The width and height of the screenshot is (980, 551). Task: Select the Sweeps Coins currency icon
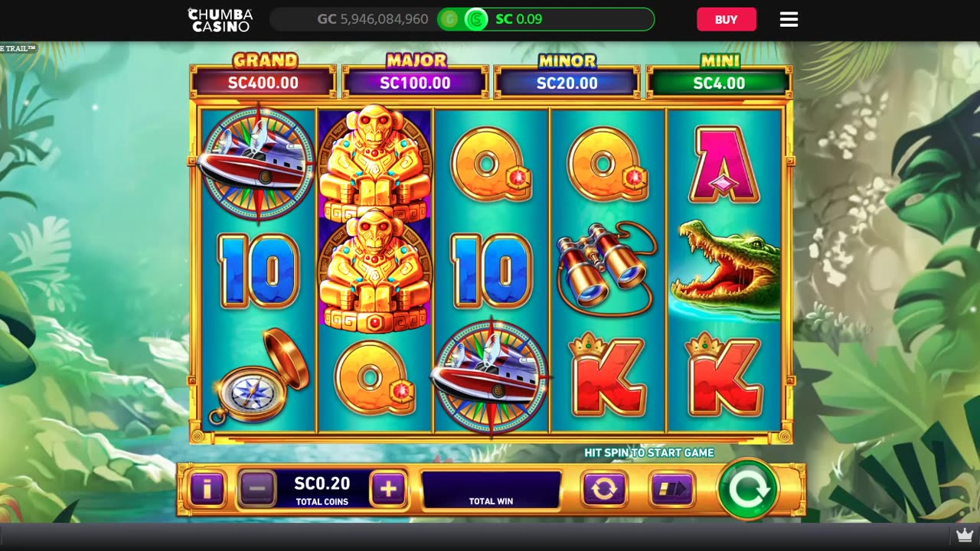tap(476, 19)
